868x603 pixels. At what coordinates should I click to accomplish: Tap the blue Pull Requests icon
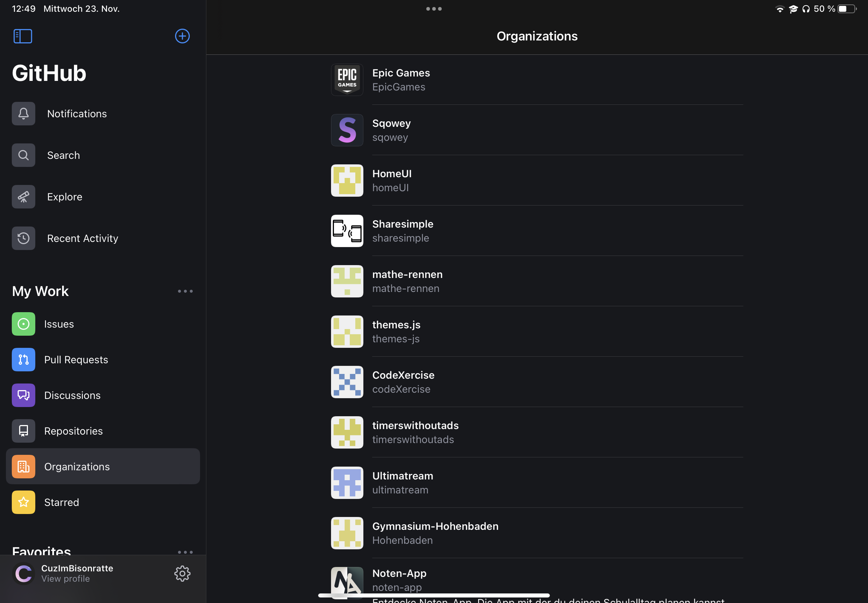[24, 360]
